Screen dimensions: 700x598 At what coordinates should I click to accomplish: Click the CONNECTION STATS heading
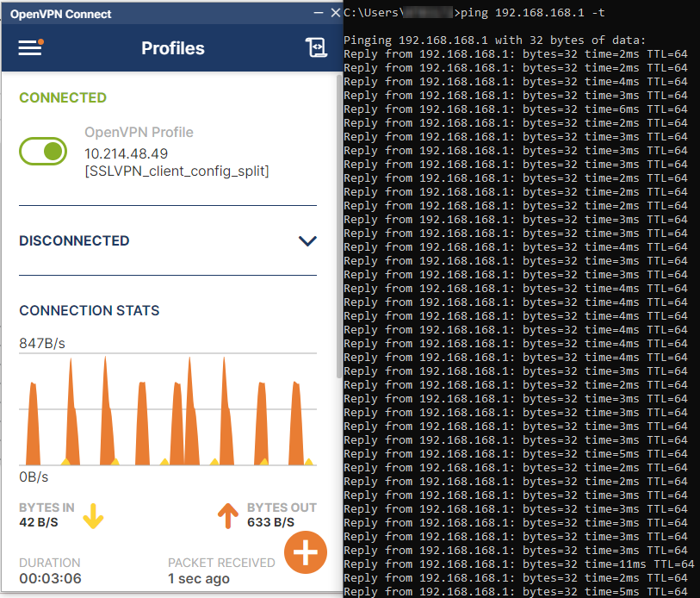pyautogui.click(x=90, y=310)
